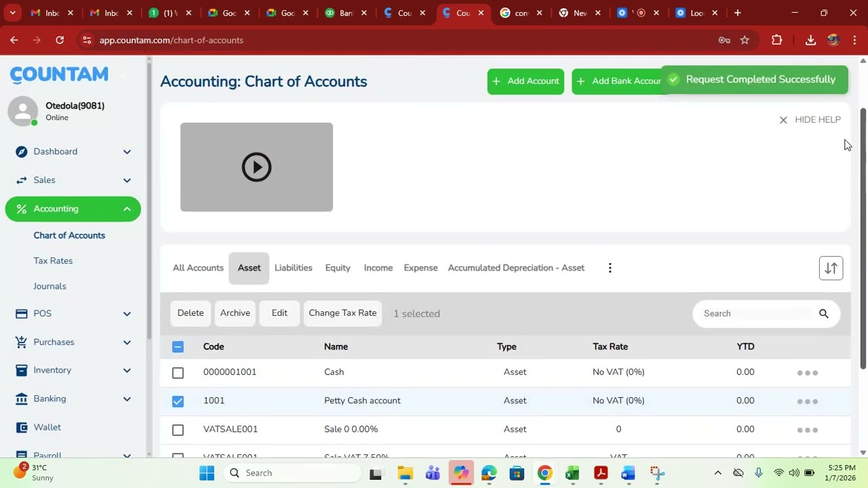Check the VATSALE001 Sale 0 0.00% checkbox

coord(178,430)
